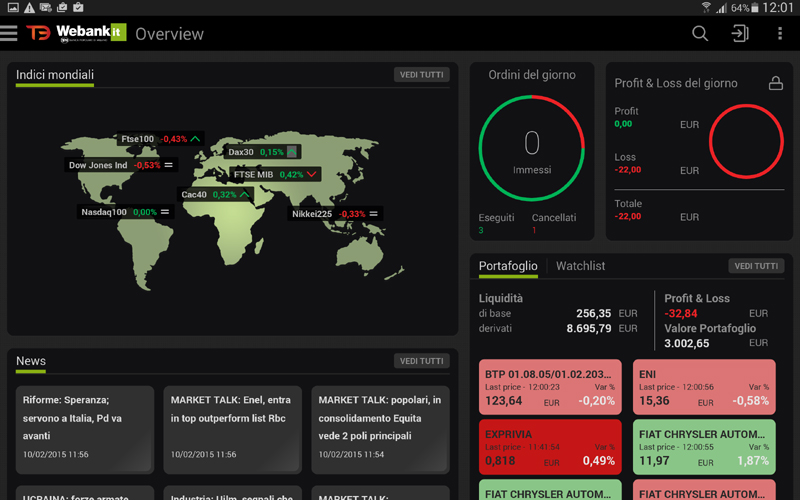Open the three-dot overflow menu
This screenshot has height=500, width=800.
779,34
